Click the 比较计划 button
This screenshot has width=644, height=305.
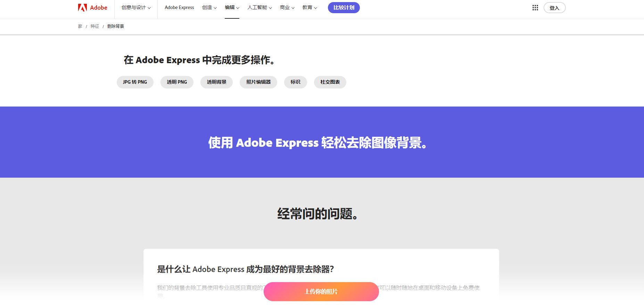click(x=344, y=8)
